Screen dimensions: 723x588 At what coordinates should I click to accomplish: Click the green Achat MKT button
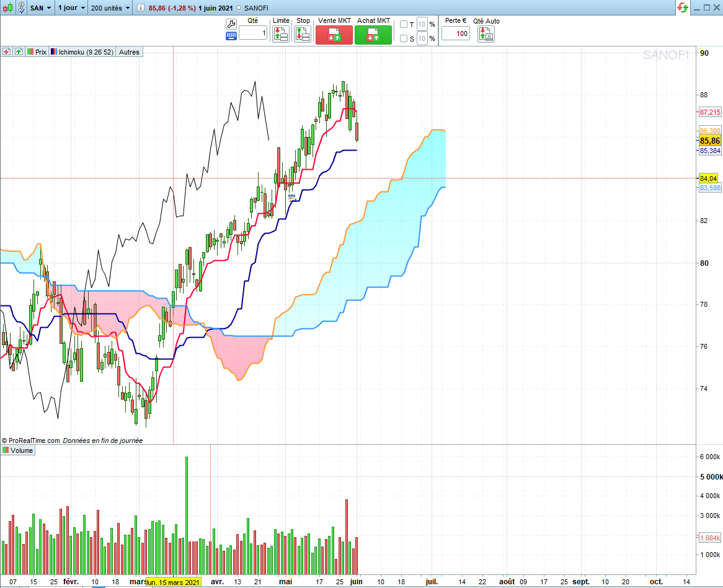pos(373,35)
